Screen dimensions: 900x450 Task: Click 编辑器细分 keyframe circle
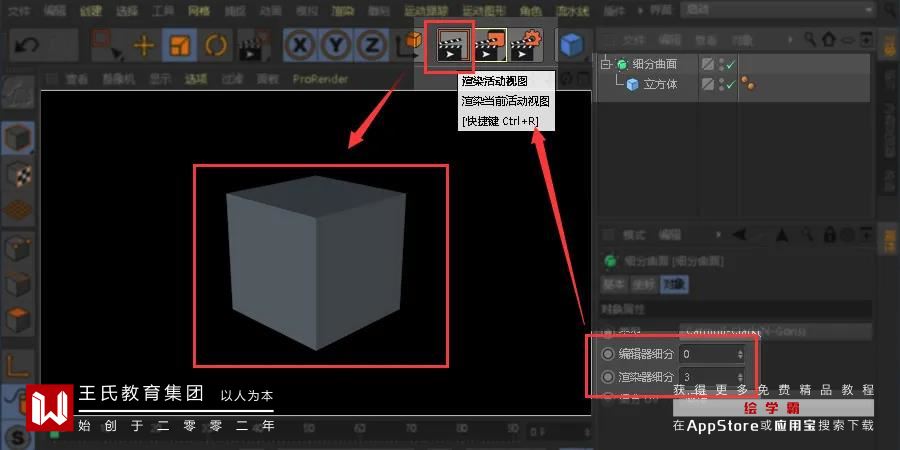click(607, 354)
